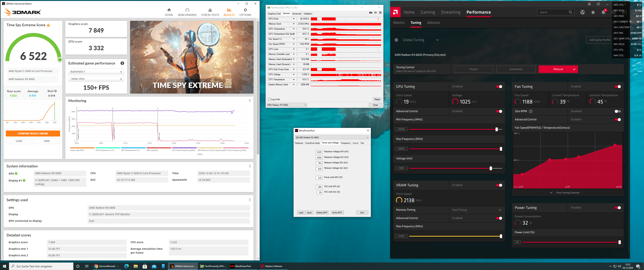Image resolution: width=644 pixels, height=270 pixels.
Task: Open 1440p Ultra resolution dropdown
Action: pos(96,79)
